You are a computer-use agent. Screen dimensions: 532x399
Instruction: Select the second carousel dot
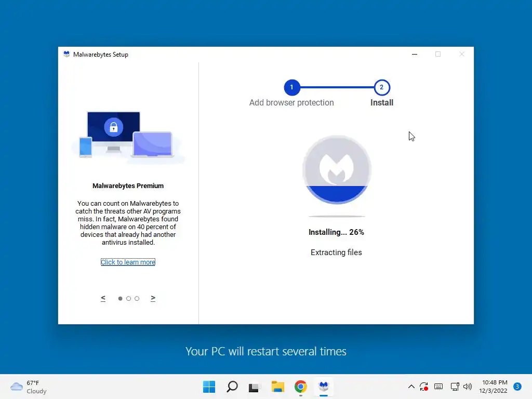(x=129, y=299)
